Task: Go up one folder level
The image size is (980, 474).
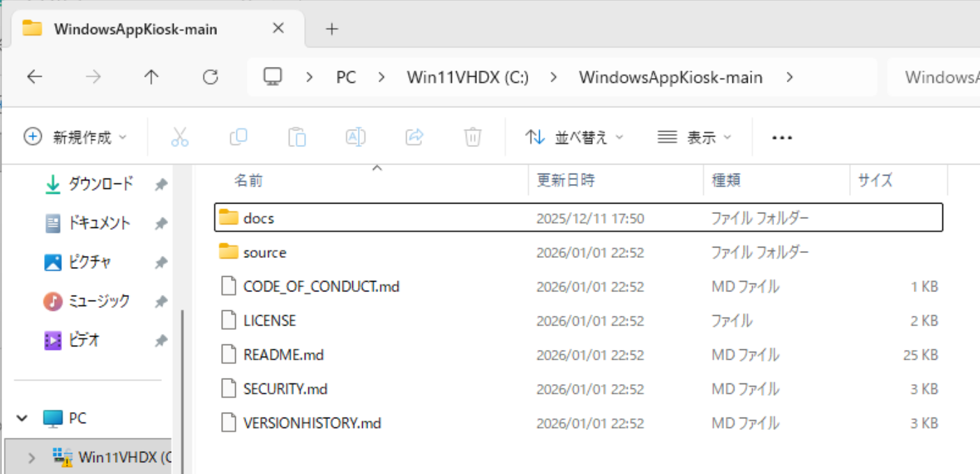Action: [x=151, y=77]
